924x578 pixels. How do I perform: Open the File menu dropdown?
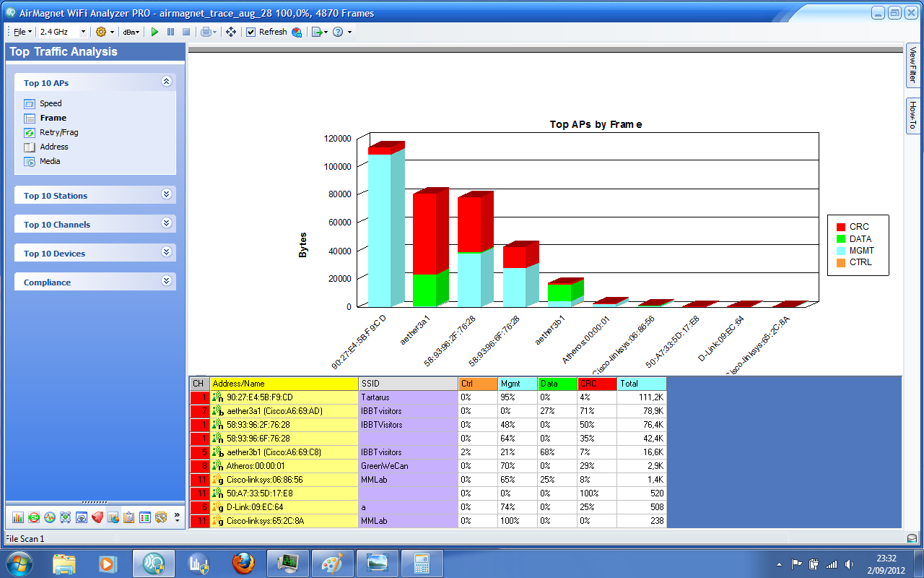pos(22,32)
